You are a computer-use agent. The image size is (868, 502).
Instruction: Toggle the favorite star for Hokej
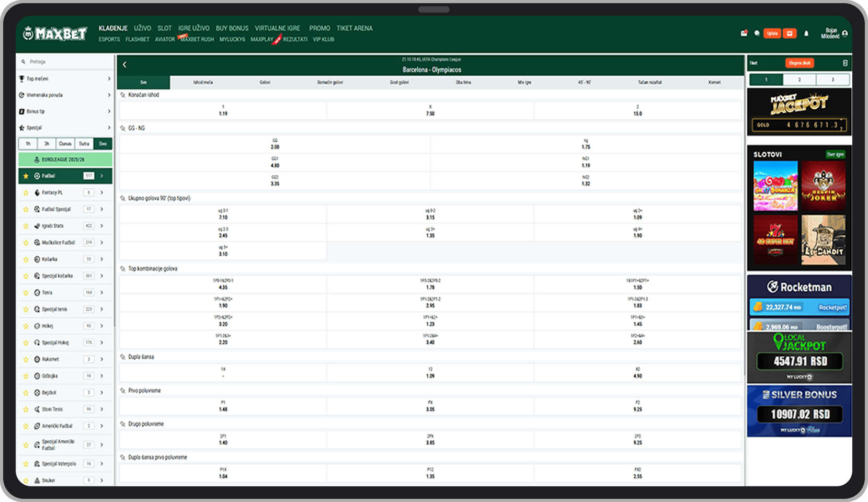(26, 326)
